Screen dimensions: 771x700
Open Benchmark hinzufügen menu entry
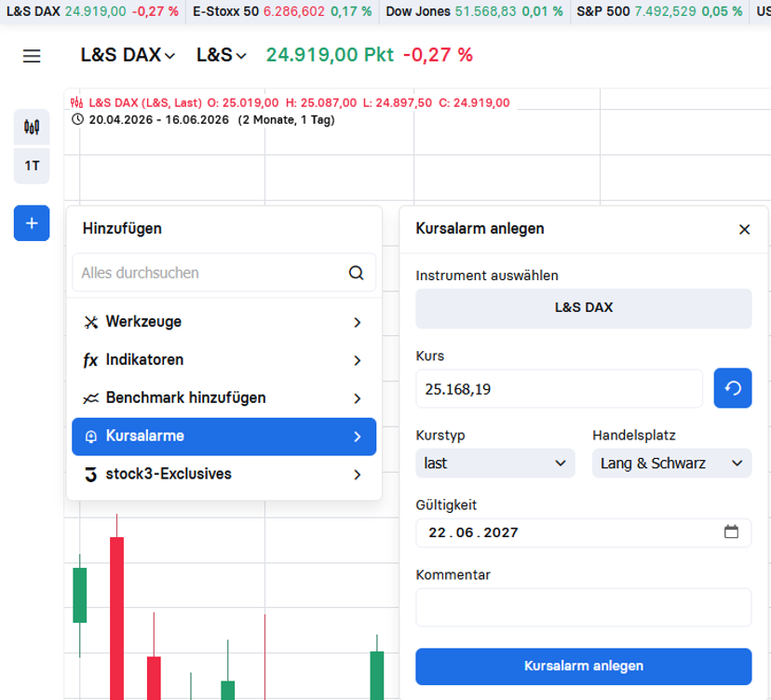[223, 397]
